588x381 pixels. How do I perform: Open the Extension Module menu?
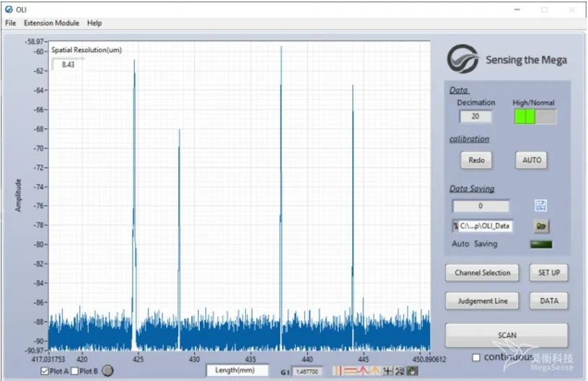coord(51,23)
